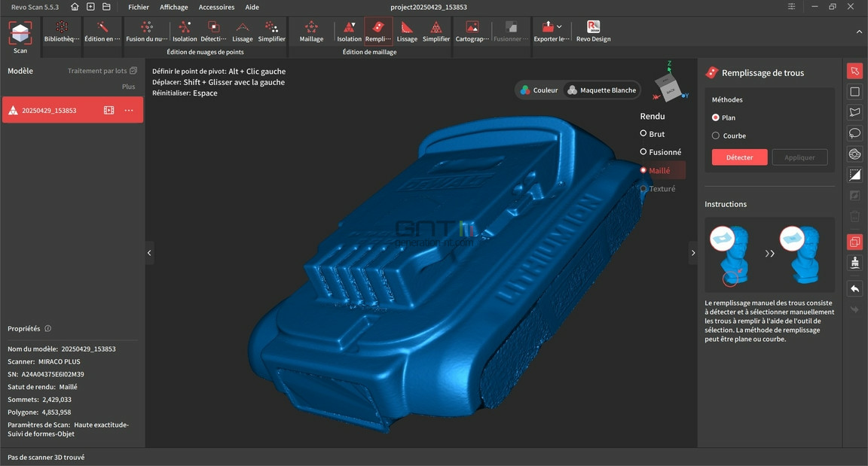Screen dimensions: 868x466
Task: Start Fusion du nuage de points
Action: point(147,32)
